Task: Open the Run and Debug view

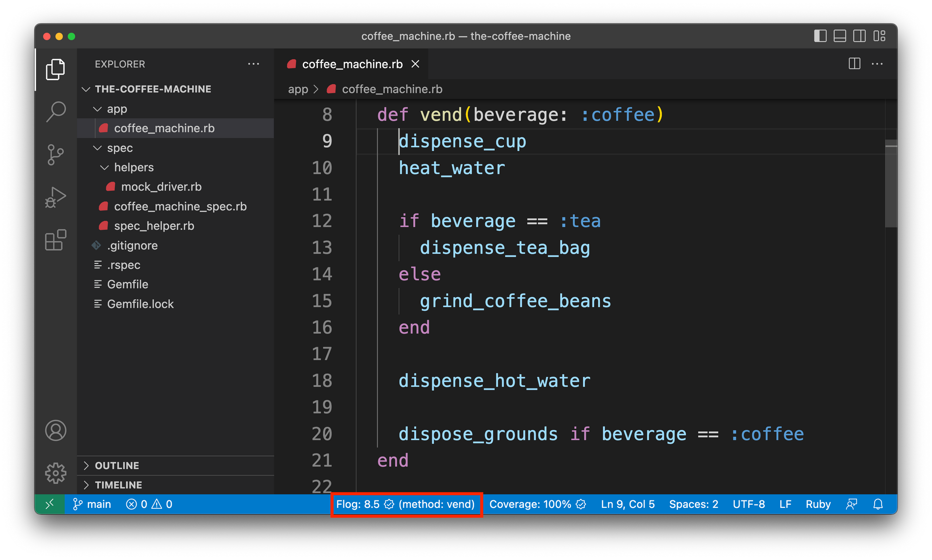Action: [56, 198]
